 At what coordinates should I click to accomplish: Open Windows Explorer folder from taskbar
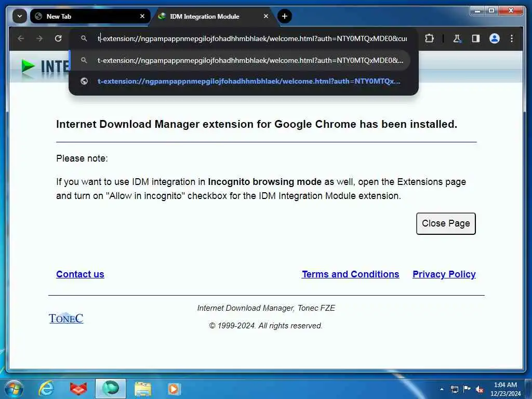point(143,389)
